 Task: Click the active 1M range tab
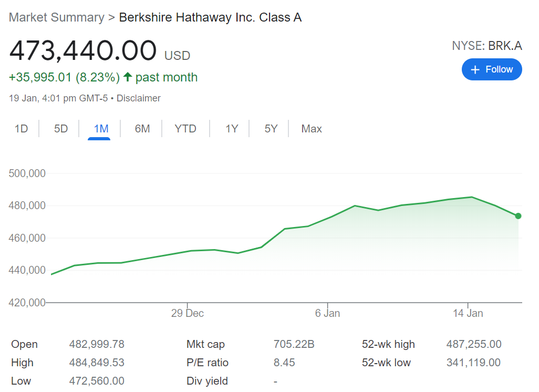coord(101,129)
